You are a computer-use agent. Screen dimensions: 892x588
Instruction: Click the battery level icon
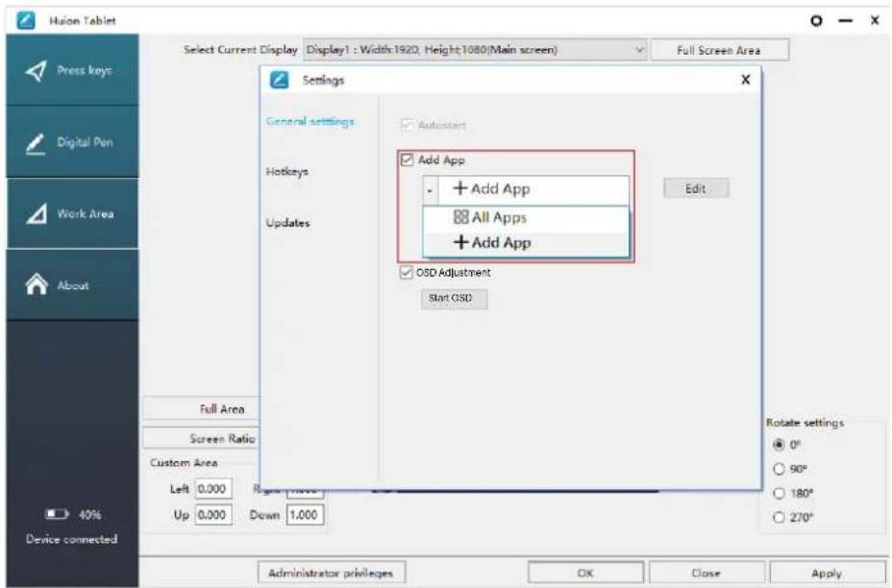click(x=57, y=514)
